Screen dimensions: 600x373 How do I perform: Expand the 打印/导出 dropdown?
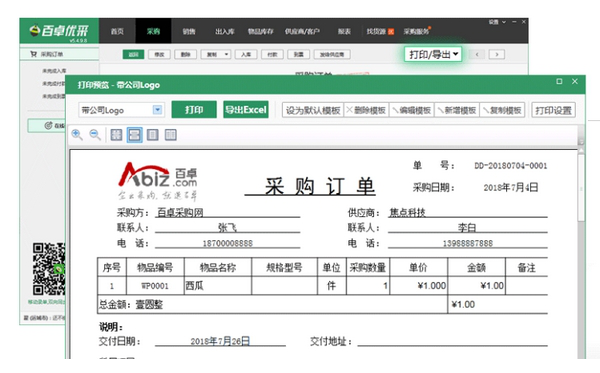click(433, 54)
